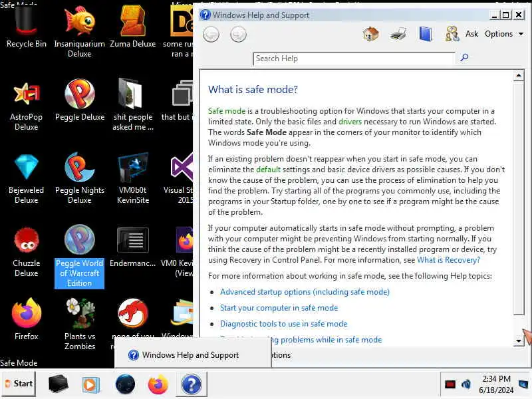Screen dimensions: 532x399
Task: Open the green drivers glossary link
Action: click(x=350, y=122)
